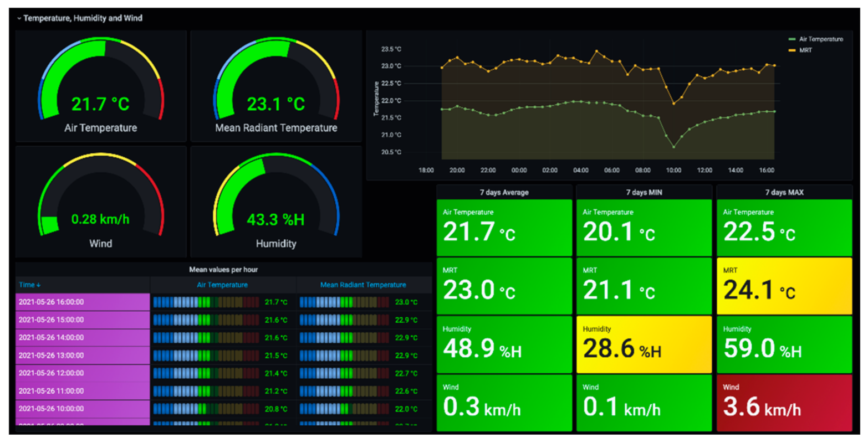The height and width of the screenshot is (443, 868).
Task: Open the 7 days MIN panel title menu
Action: 644,193
